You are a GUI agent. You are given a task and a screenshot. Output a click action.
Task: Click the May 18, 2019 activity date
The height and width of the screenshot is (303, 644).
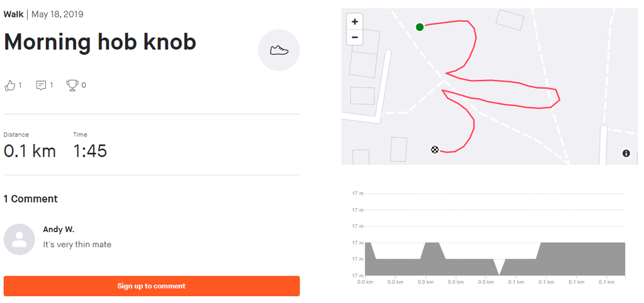tap(57, 14)
